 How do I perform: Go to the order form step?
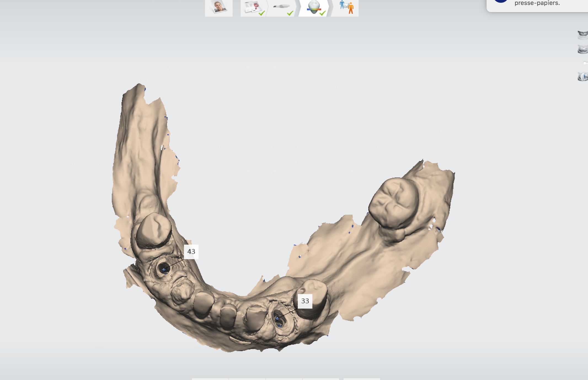[252, 7]
